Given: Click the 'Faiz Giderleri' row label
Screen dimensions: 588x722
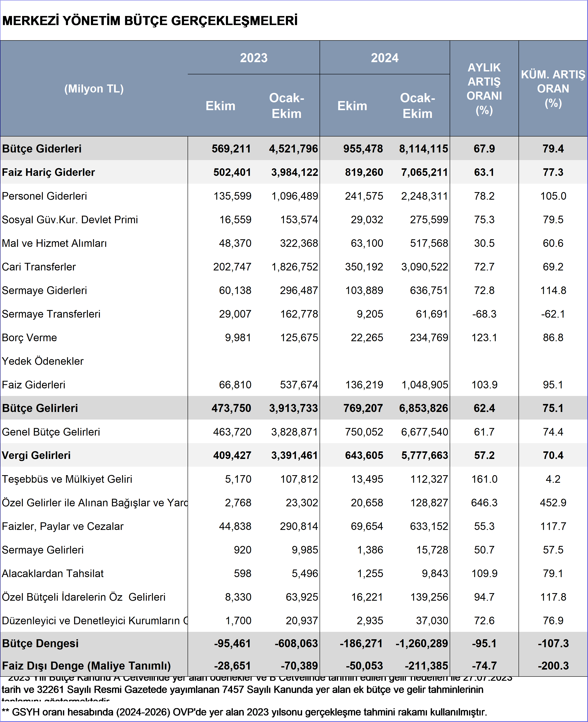Looking at the screenshot, I should (x=33, y=385).
